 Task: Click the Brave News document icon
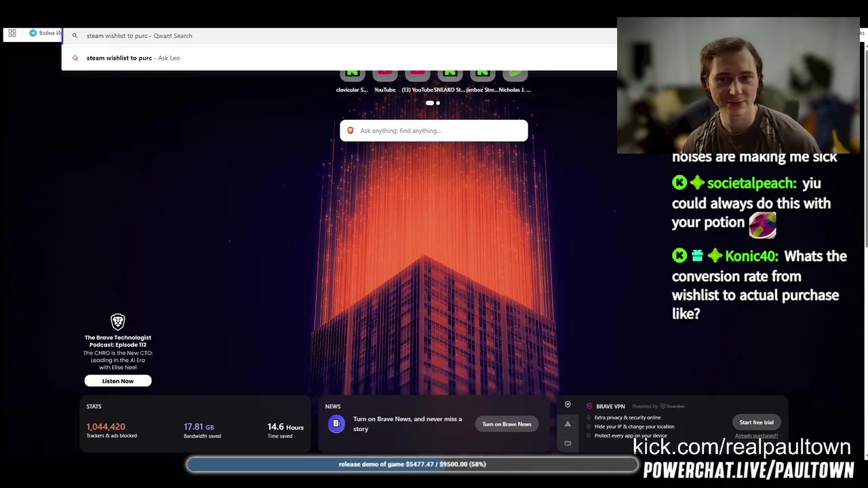click(x=336, y=424)
